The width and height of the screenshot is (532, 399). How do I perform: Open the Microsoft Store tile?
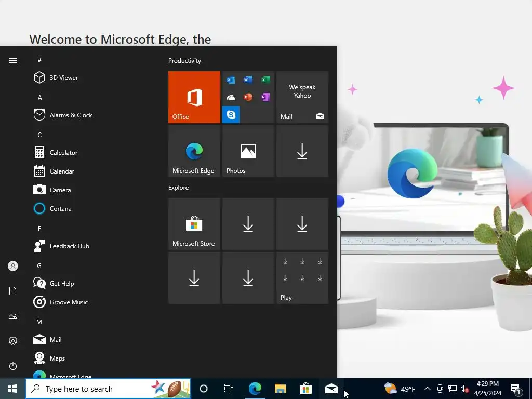194,224
